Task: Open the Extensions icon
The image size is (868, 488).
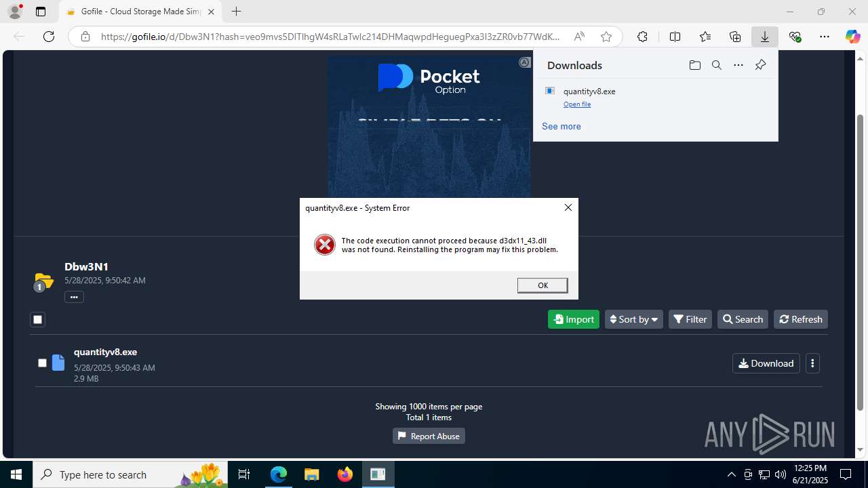Action: (x=642, y=37)
